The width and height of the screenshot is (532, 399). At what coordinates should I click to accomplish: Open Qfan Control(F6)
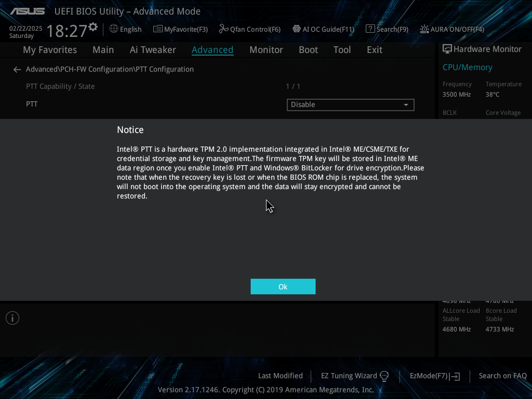pos(250,29)
